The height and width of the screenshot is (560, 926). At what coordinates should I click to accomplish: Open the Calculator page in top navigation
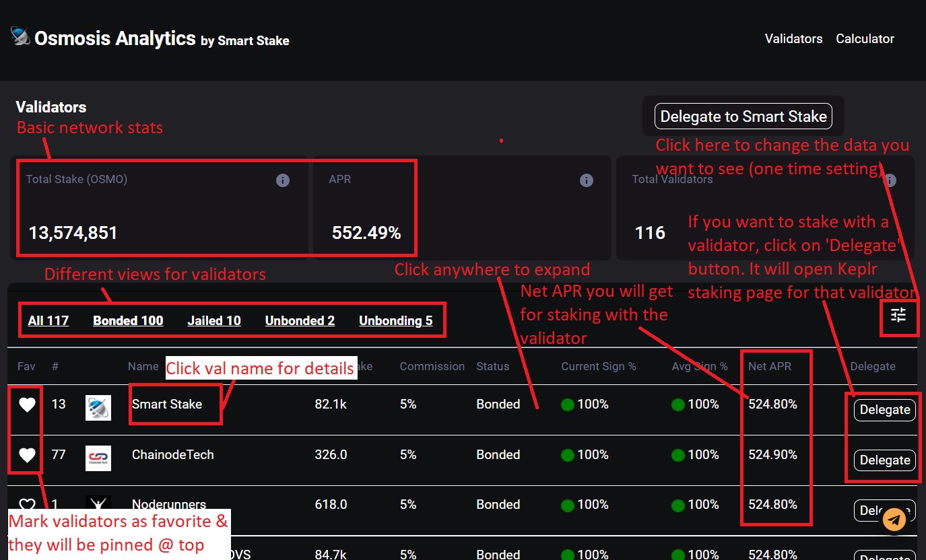click(x=865, y=39)
